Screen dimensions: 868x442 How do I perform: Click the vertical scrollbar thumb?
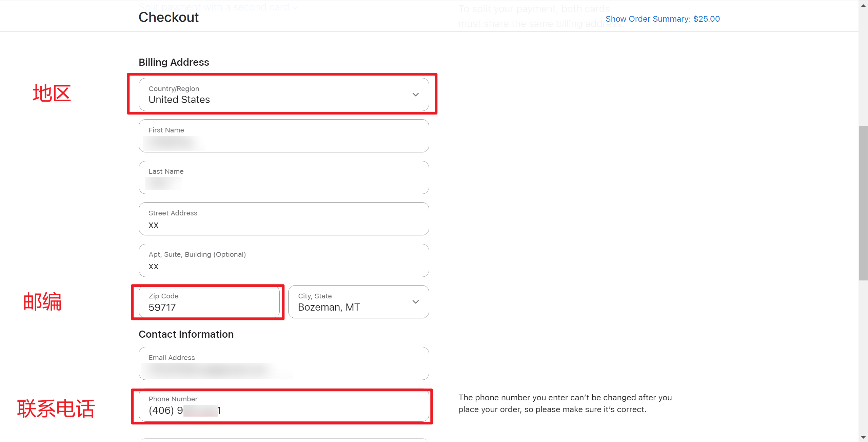pos(863,203)
